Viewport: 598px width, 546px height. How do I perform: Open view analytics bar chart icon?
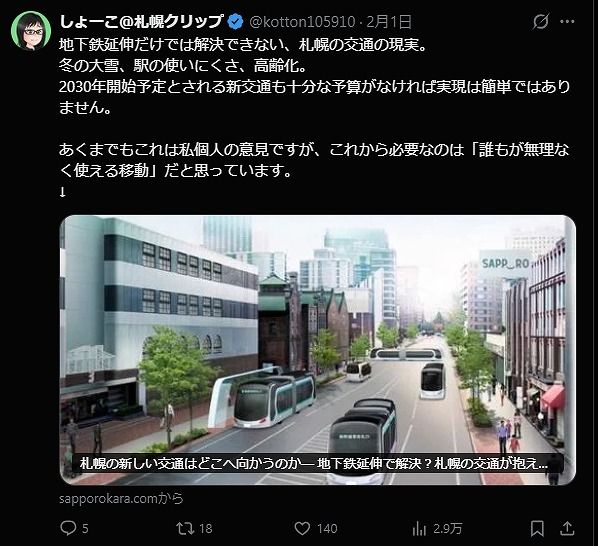tap(419, 528)
